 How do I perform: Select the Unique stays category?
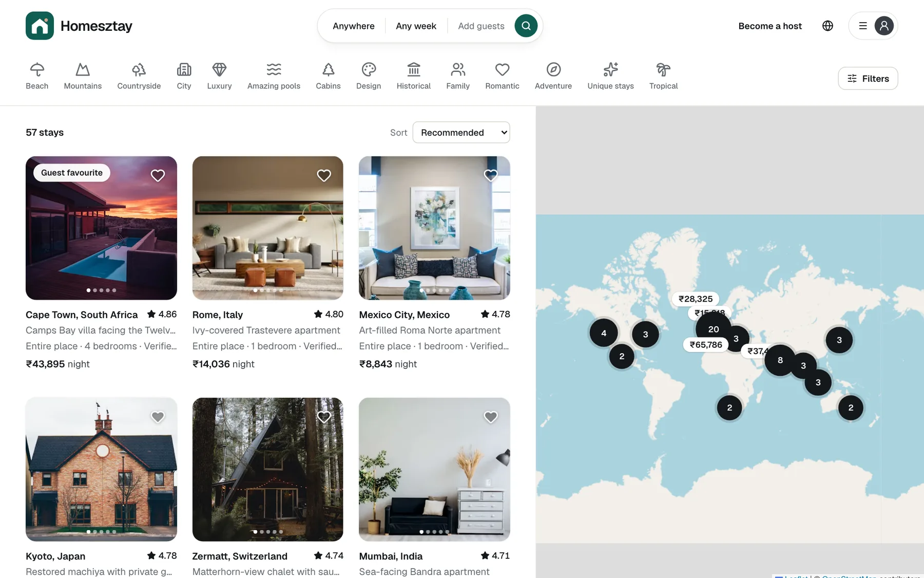pyautogui.click(x=610, y=76)
